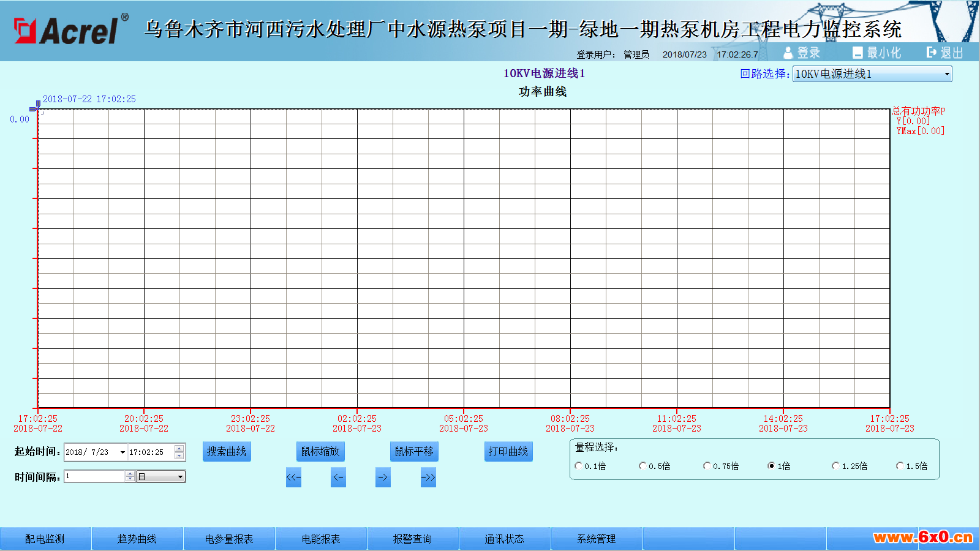Screen dimensions: 980x551
Task: Click the step forward -> arrow button
Action: tap(383, 478)
